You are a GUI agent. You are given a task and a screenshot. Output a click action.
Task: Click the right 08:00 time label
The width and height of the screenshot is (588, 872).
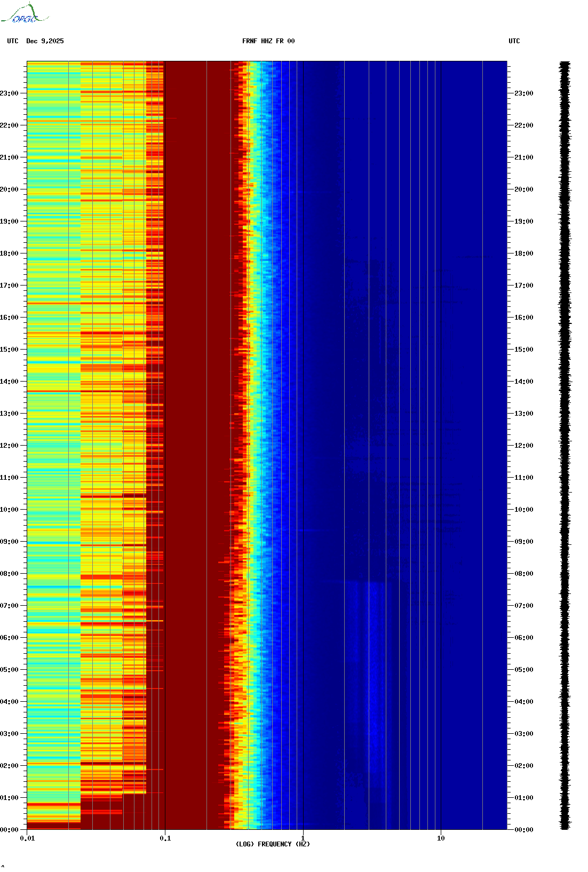pos(523,574)
